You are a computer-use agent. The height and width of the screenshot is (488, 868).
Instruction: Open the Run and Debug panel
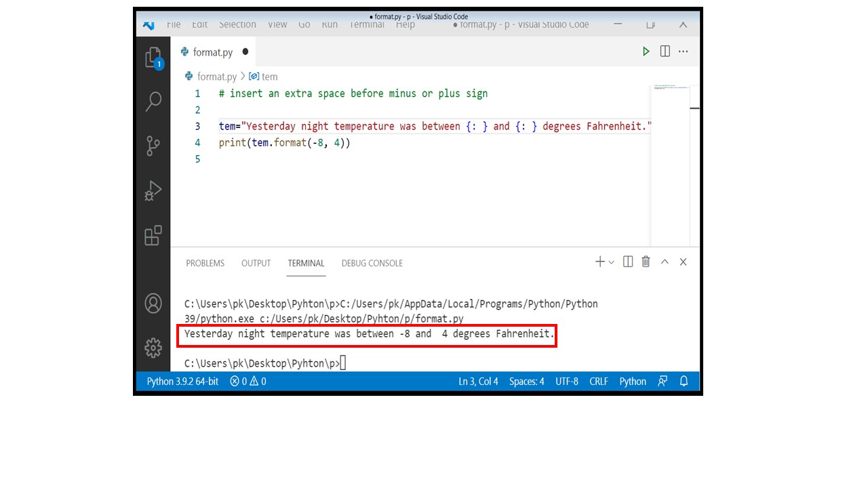click(x=153, y=190)
